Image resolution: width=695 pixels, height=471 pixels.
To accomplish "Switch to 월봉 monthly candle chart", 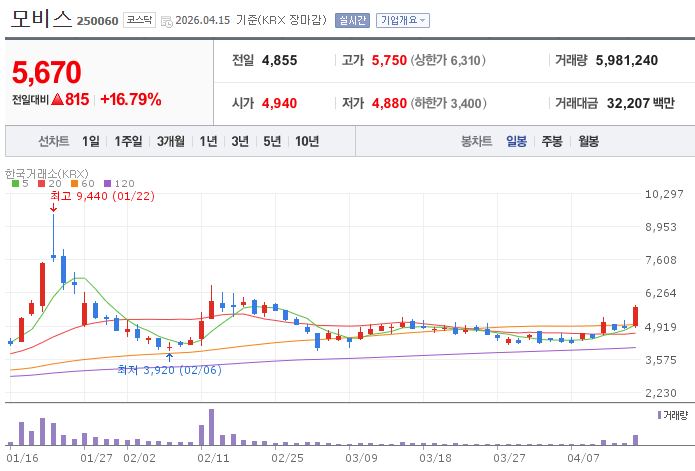I will (x=589, y=141).
